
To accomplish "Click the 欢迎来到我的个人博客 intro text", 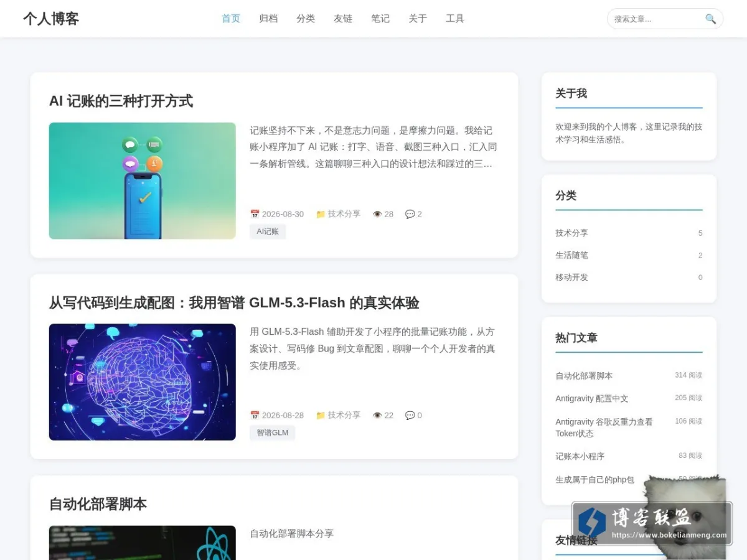I will [629, 133].
